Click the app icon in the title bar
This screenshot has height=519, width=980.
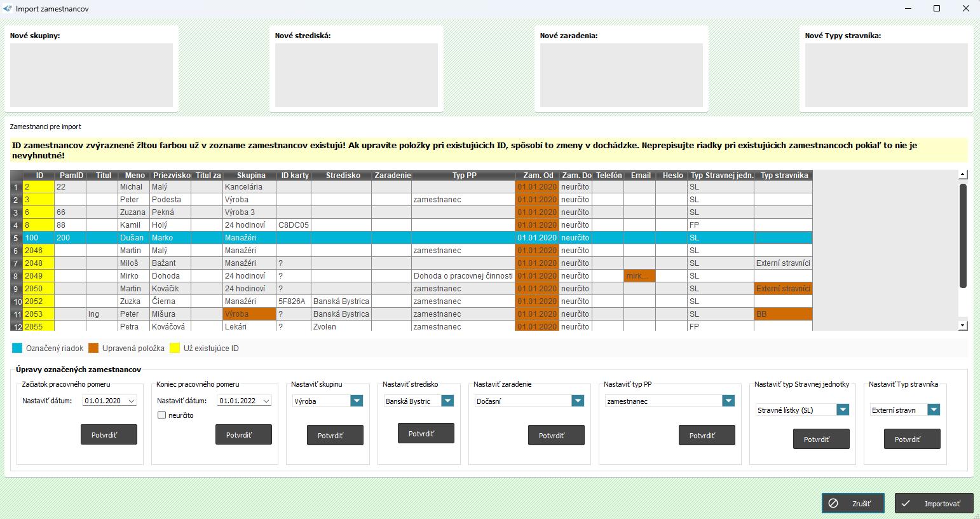[x=8, y=9]
